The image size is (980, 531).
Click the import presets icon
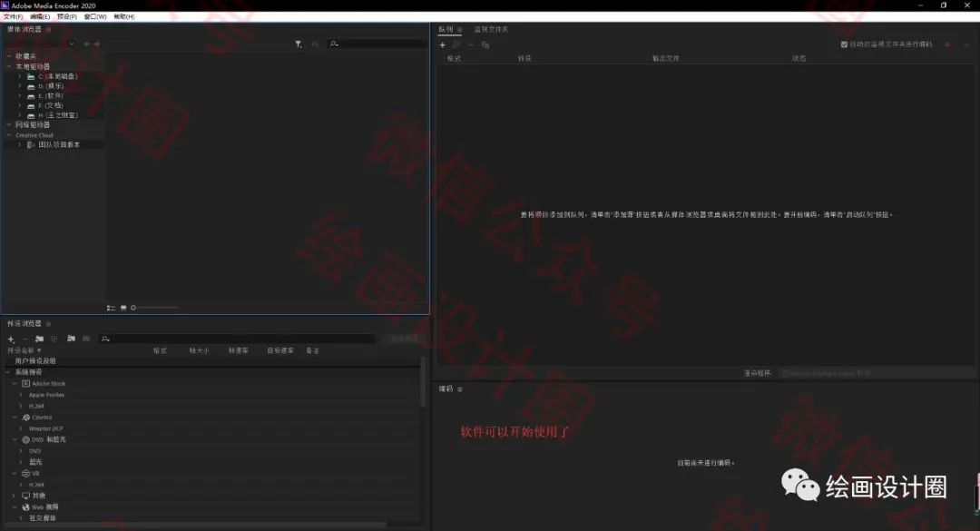(72, 339)
